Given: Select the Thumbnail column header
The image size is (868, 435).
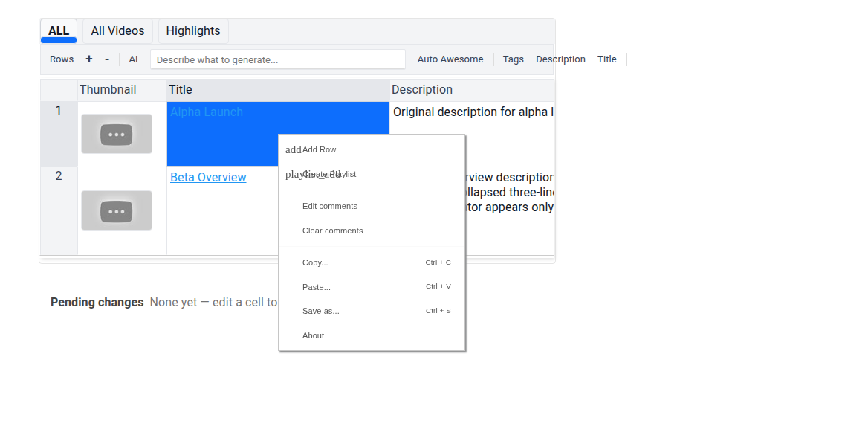Looking at the screenshot, I should click(122, 90).
